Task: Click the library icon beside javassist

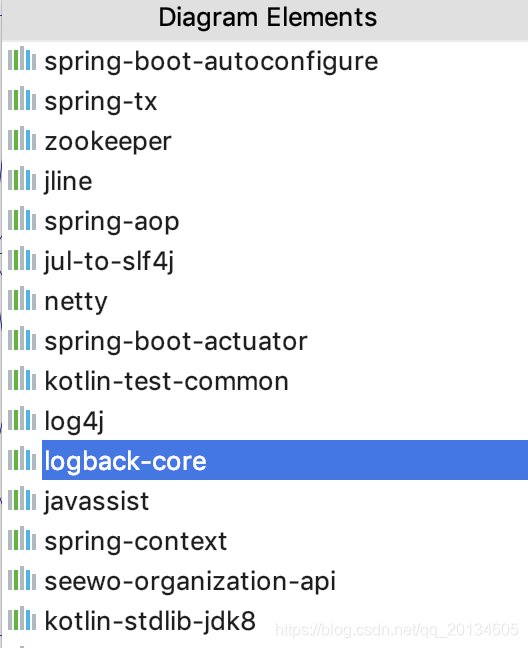Action: 22,499
